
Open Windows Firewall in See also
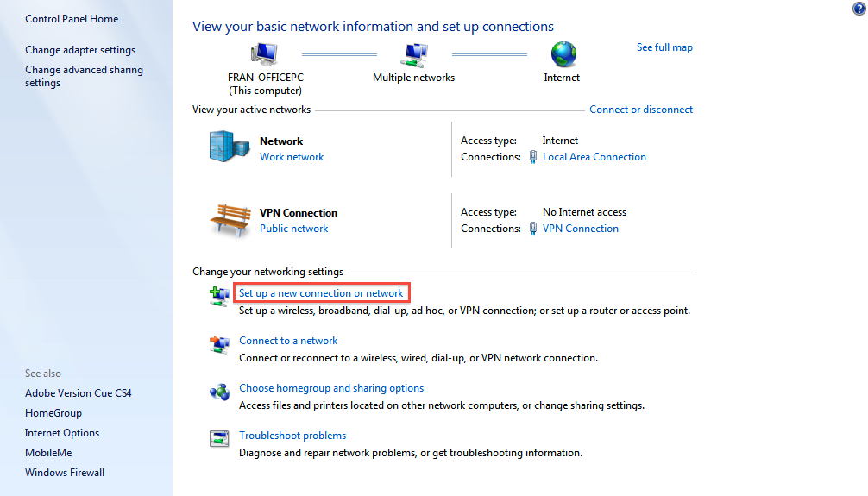[x=64, y=473]
